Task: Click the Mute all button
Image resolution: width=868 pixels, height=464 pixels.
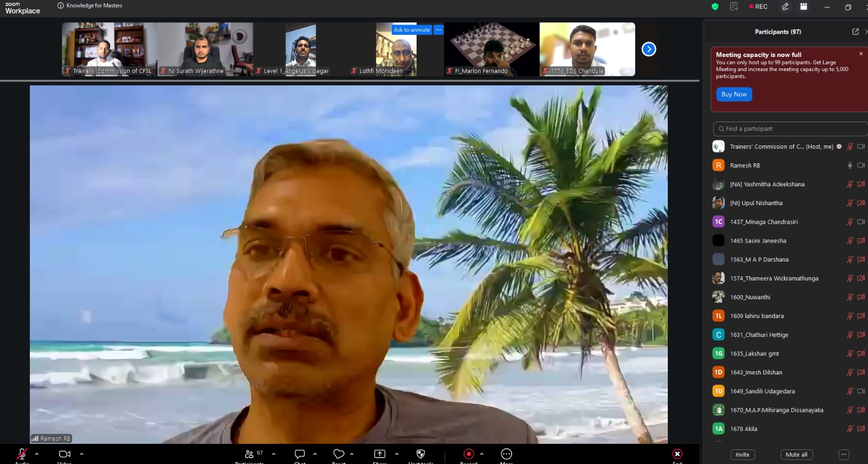Action: pyautogui.click(x=796, y=455)
